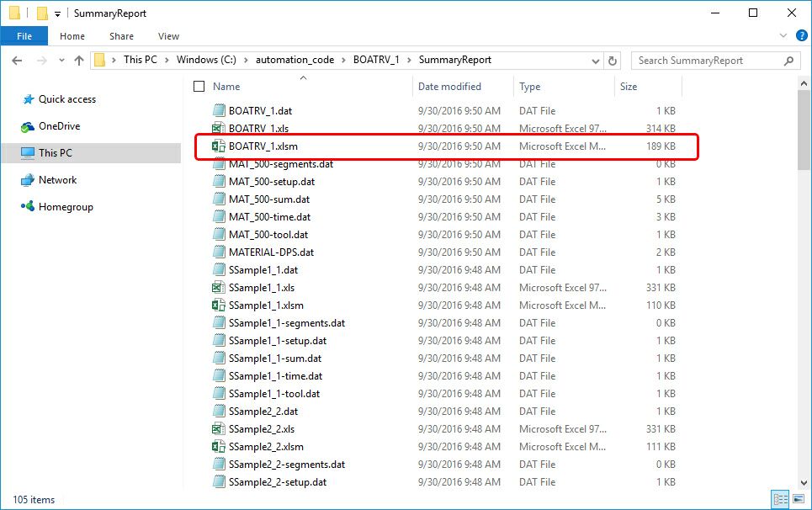Open the address bar history dropdown
This screenshot has width=812, height=510.
(x=596, y=61)
